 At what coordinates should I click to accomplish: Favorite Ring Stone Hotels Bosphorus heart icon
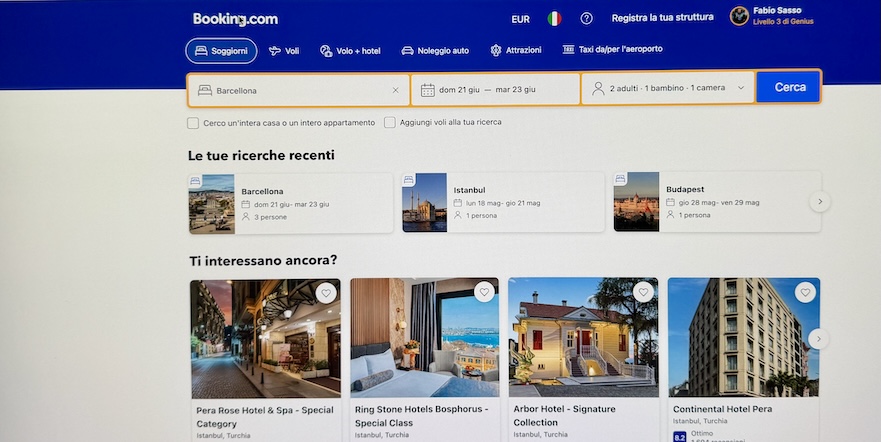point(484,291)
